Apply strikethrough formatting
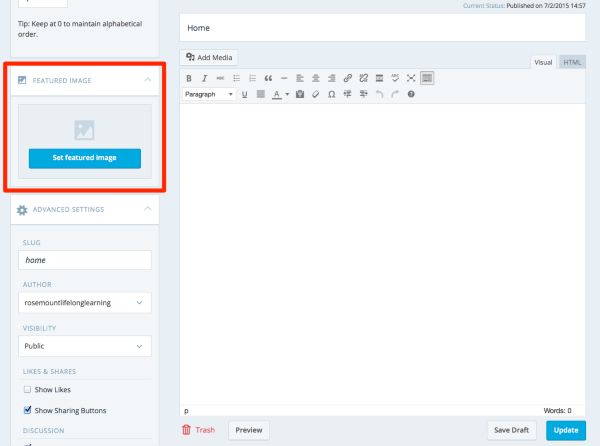Screen dimensions: 600x446 point(220,78)
